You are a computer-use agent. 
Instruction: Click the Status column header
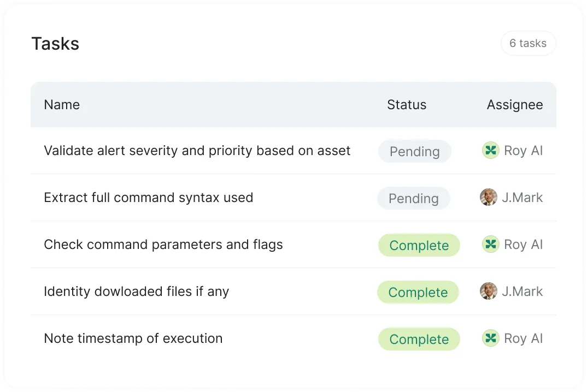[407, 105]
